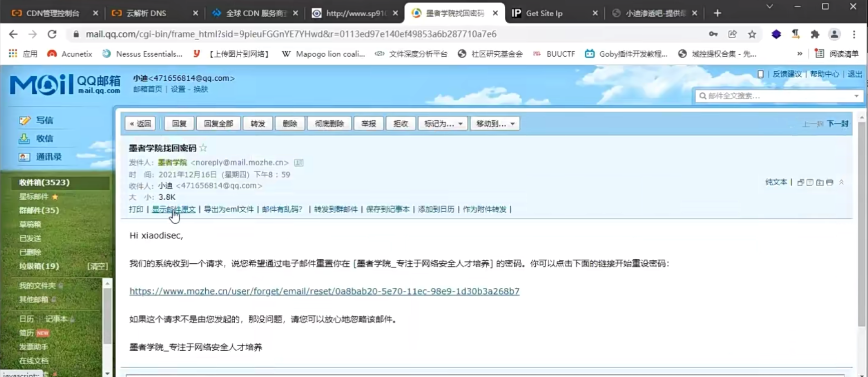Image resolution: width=868 pixels, height=377 pixels.
Task: Click the browser forward arrow
Action: pyautogui.click(x=32, y=34)
